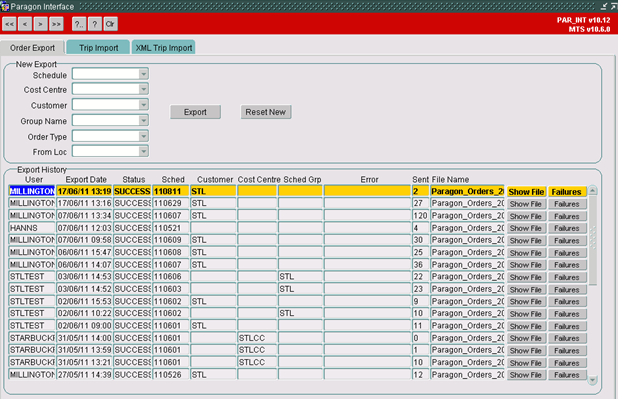
Task: Click export date 31/05/11 13:21
Action: point(84,362)
